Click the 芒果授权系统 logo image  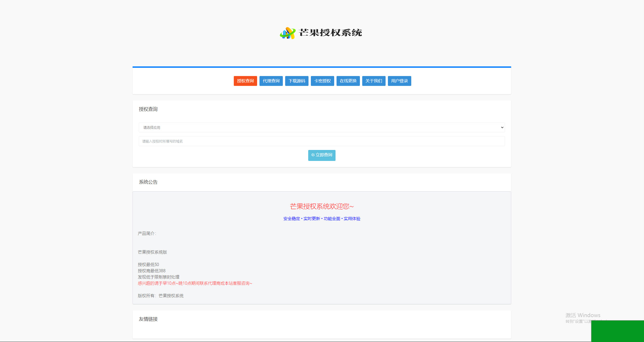pos(321,33)
